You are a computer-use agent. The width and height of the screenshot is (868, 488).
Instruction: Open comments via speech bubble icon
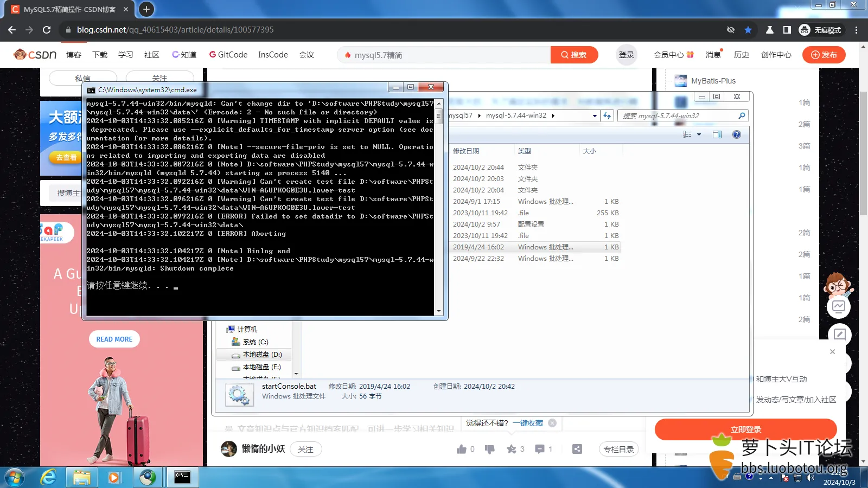(540, 449)
